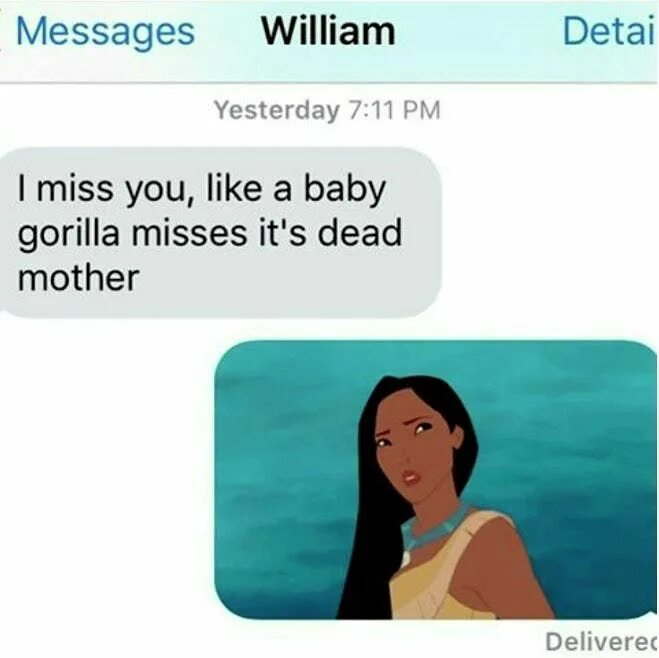The height and width of the screenshot is (658, 659).
Task: Tap the word 'mother' in the message
Action: click(x=78, y=278)
